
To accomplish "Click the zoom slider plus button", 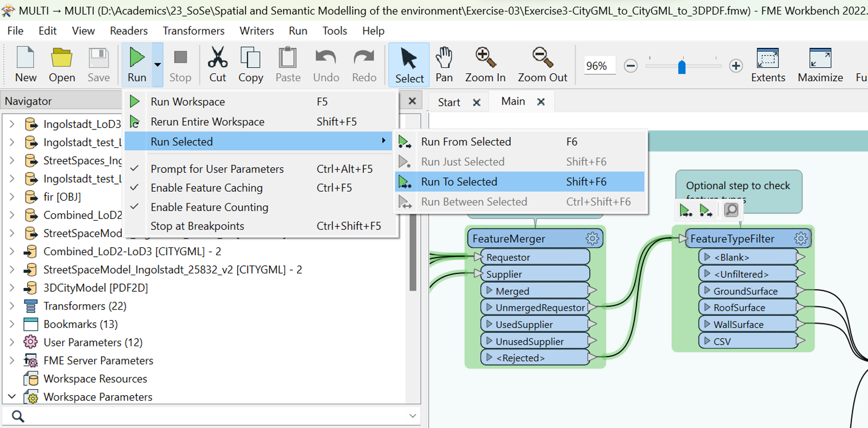I will pos(736,66).
